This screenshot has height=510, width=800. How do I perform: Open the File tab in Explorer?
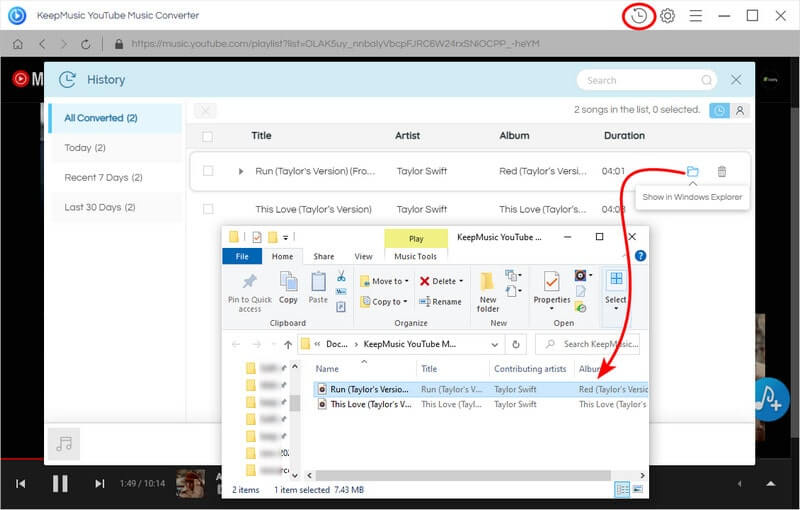242,256
